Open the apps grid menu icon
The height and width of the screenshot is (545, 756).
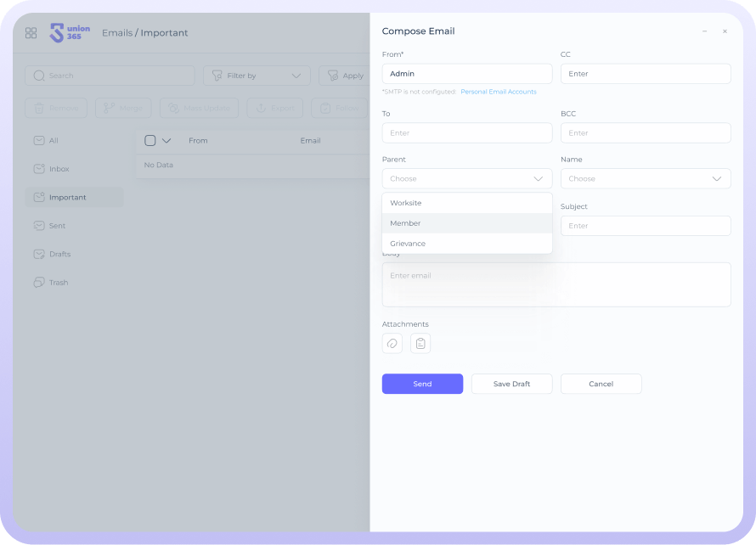point(31,33)
